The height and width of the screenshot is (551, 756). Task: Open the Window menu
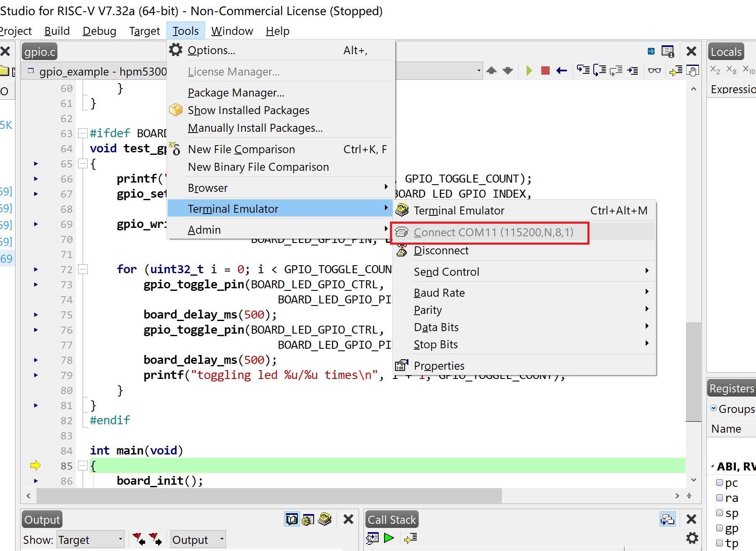click(232, 31)
